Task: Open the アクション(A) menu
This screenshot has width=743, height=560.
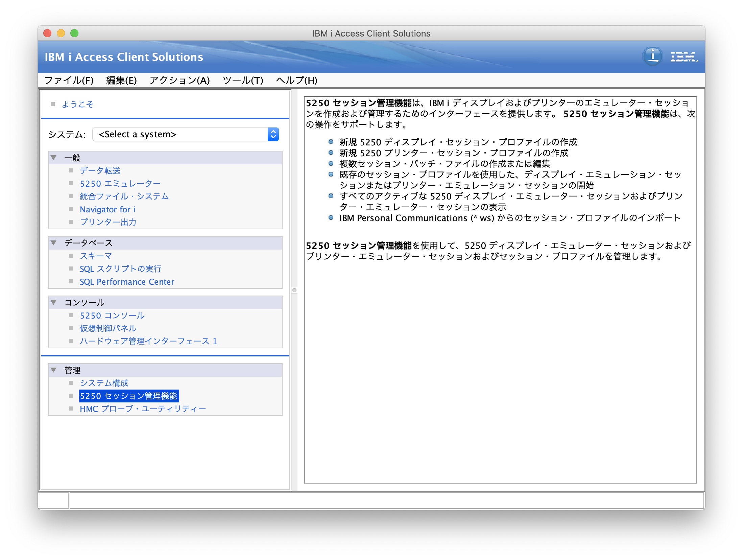Action: [179, 80]
